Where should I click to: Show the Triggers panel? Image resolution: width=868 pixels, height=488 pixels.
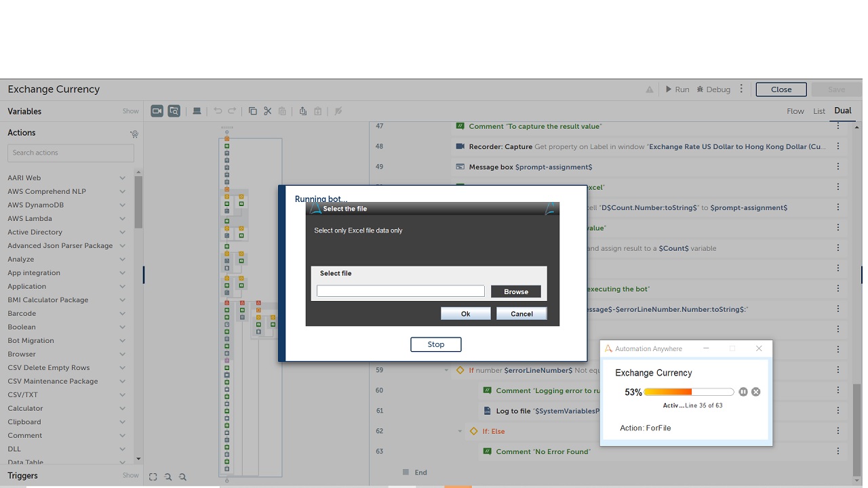coord(130,475)
